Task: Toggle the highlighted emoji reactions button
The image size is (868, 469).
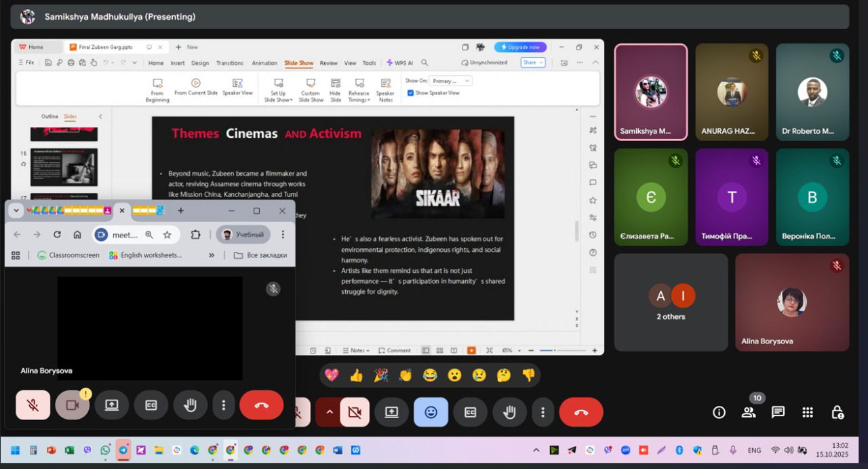Action: pos(431,412)
